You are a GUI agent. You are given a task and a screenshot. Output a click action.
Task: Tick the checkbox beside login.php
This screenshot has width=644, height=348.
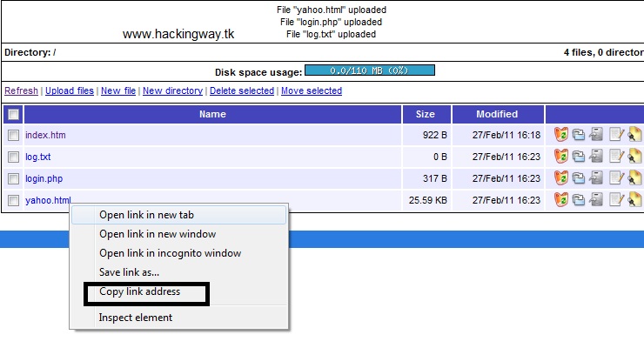(13, 178)
